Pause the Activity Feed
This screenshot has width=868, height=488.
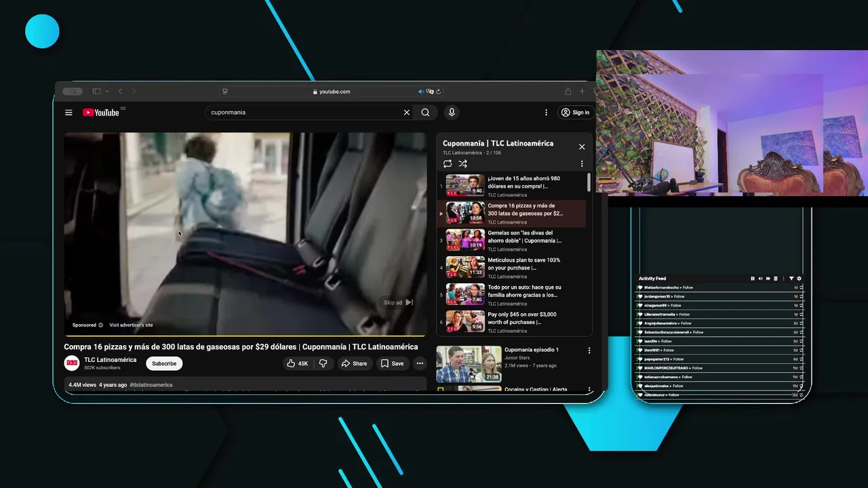click(753, 279)
